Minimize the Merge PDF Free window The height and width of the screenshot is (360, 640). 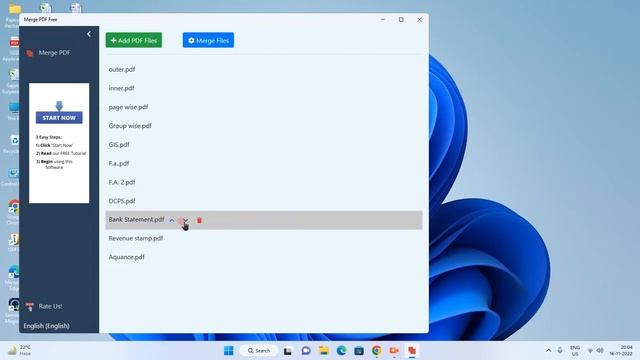pyautogui.click(x=383, y=20)
